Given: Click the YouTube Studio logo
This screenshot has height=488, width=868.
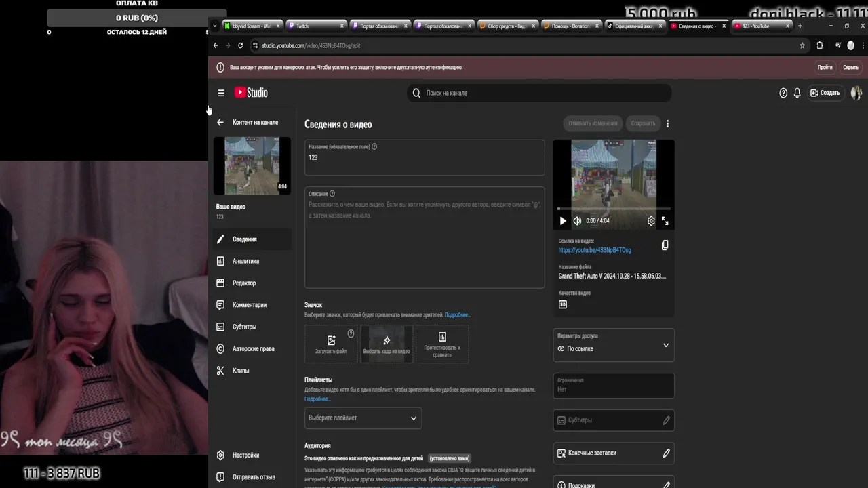Looking at the screenshot, I should 251,93.
